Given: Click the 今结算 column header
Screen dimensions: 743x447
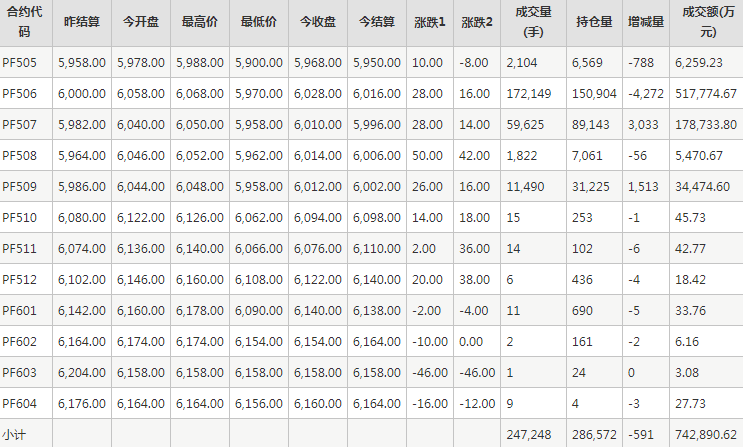Looking at the screenshot, I should point(377,22).
